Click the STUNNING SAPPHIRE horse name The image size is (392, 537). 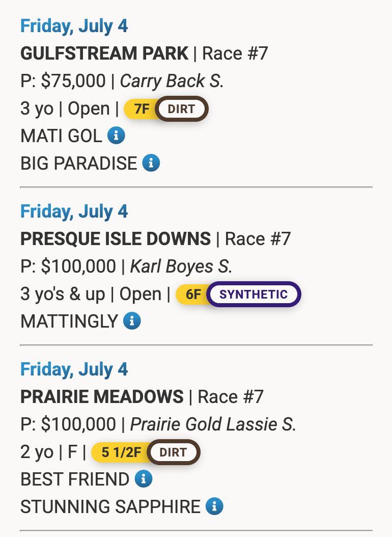click(x=110, y=506)
